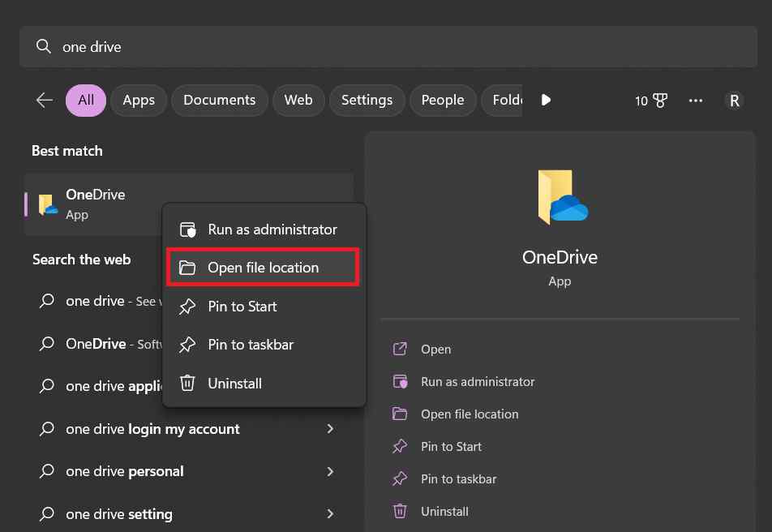The width and height of the screenshot is (772, 532).
Task: Click the folder icon beside Open file location in context menu
Action: click(187, 268)
